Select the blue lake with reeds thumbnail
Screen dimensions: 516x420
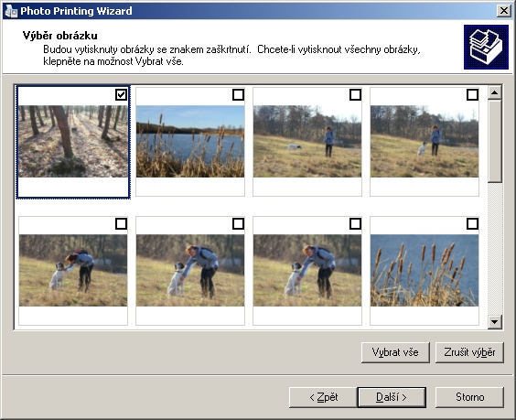point(190,142)
